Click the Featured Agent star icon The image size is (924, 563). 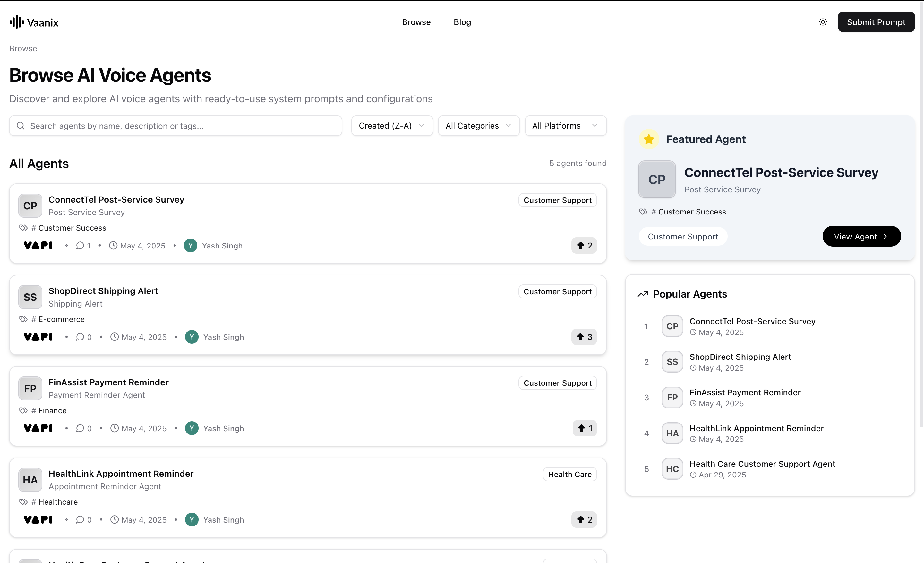tap(648, 139)
